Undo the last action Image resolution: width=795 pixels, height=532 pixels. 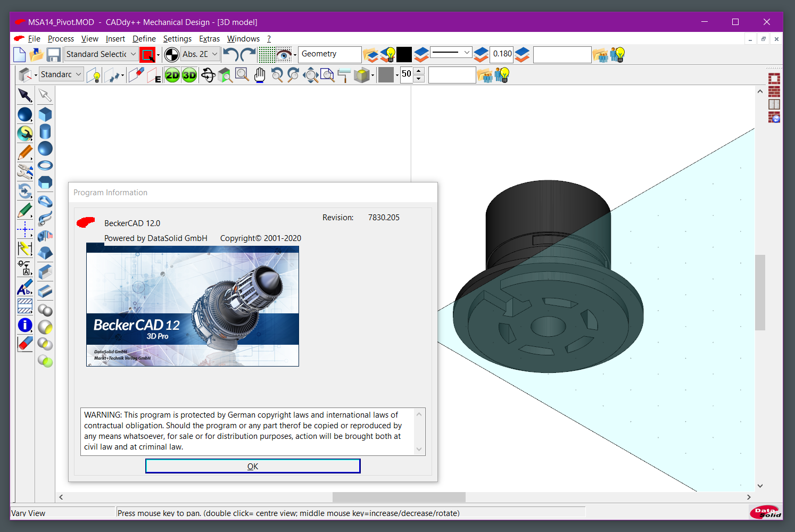[230, 54]
